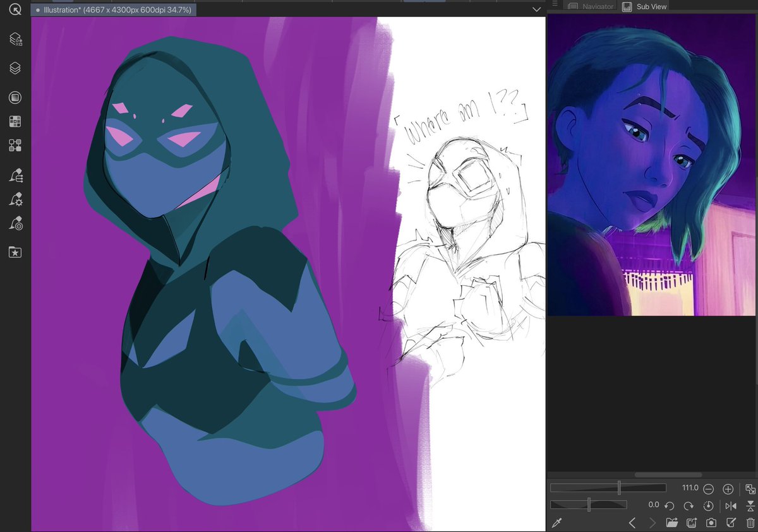Toggle Sub View eyedropper auto-switch
The image size is (758, 532).
pos(557,523)
